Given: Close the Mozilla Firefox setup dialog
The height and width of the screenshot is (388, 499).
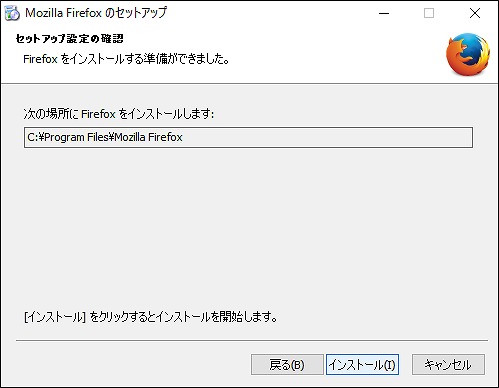Looking at the screenshot, I should [475, 13].
